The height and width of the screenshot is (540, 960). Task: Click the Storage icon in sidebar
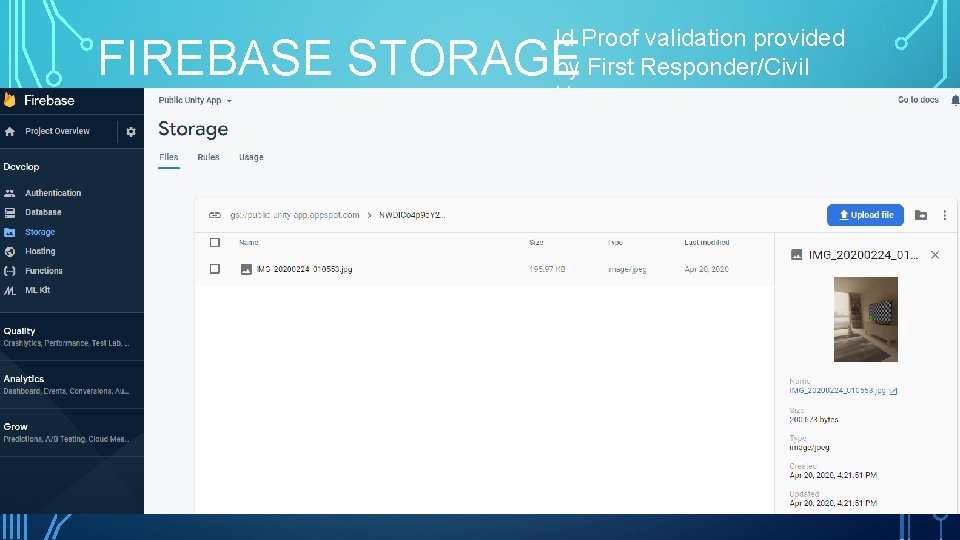[x=10, y=232]
